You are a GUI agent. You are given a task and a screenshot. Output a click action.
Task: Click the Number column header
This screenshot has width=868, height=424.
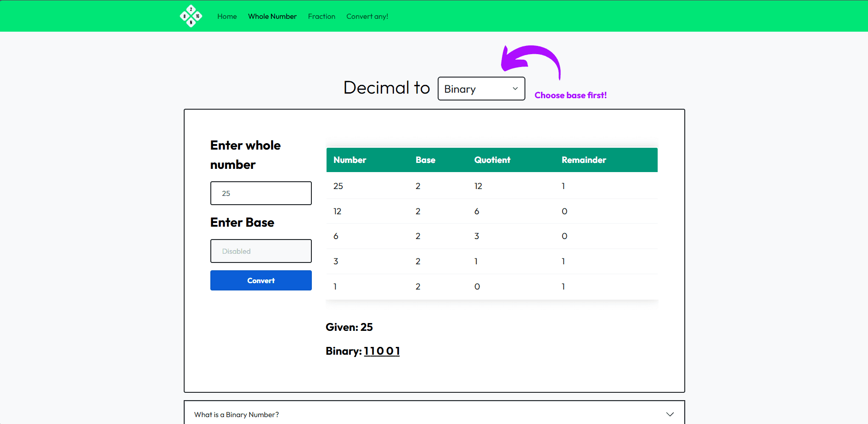[x=349, y=160]
